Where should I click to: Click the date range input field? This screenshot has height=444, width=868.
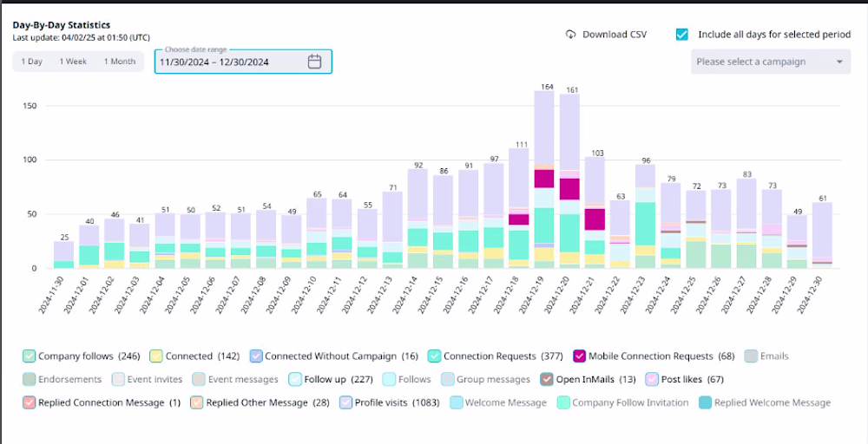click(243, 62)
